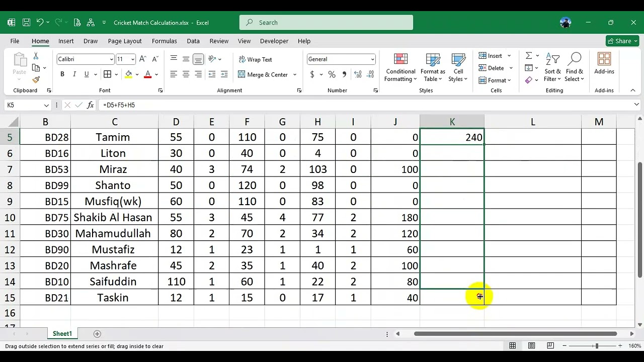Click the zoom out minus button
The width and height of the screenshot is (644, 362).
(565, 346)
